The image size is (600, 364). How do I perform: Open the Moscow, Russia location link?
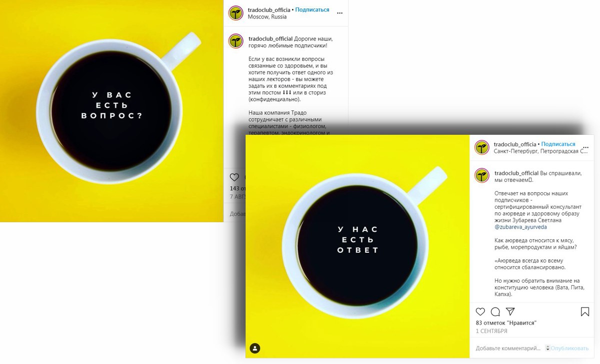click(267, 16)
